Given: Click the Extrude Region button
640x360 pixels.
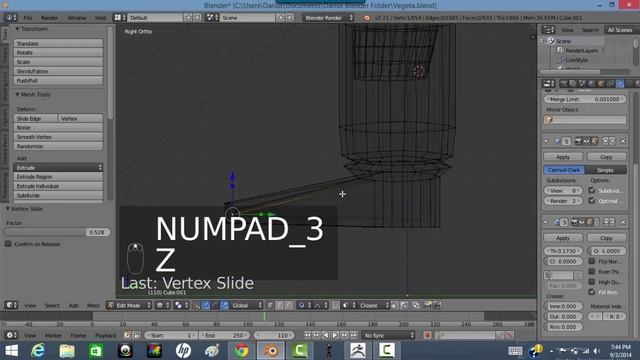Looking at the screenshot, I should coord(58,177).
